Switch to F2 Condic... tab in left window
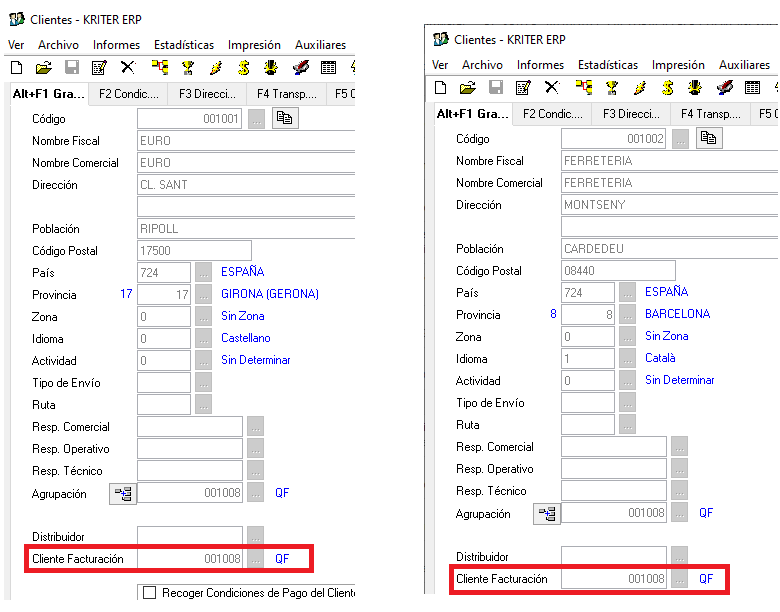The height and width of the screenshot is (612, 780). pyautogui.click(x=128, y=94)
